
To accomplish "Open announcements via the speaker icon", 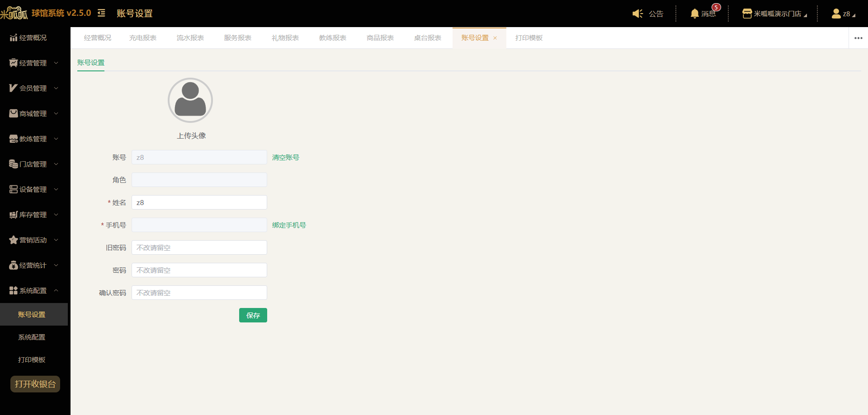I will pos(637,14).
